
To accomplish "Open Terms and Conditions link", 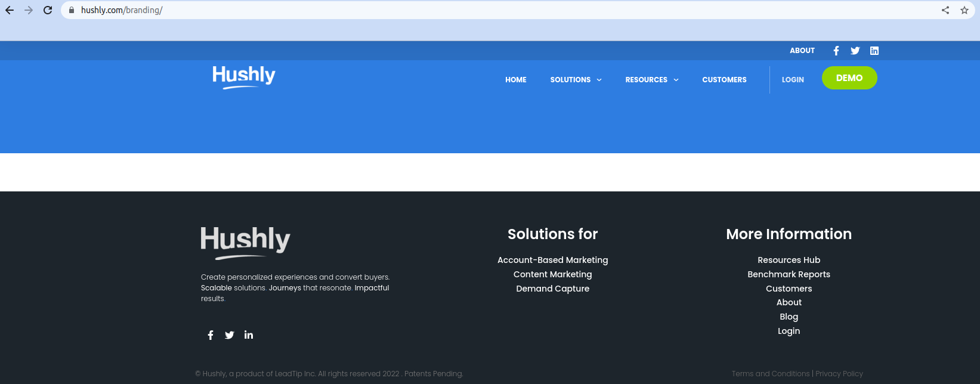I will click(771, 374).
